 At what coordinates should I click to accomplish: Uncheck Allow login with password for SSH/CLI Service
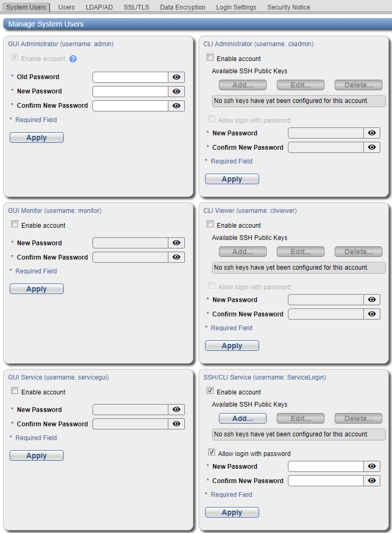click(212, 453)
